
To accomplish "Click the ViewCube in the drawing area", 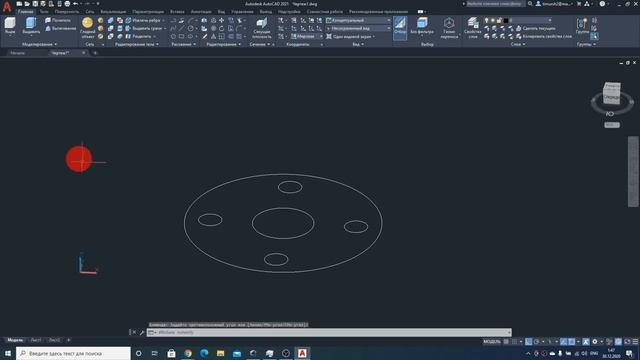I will click(612, 93).
